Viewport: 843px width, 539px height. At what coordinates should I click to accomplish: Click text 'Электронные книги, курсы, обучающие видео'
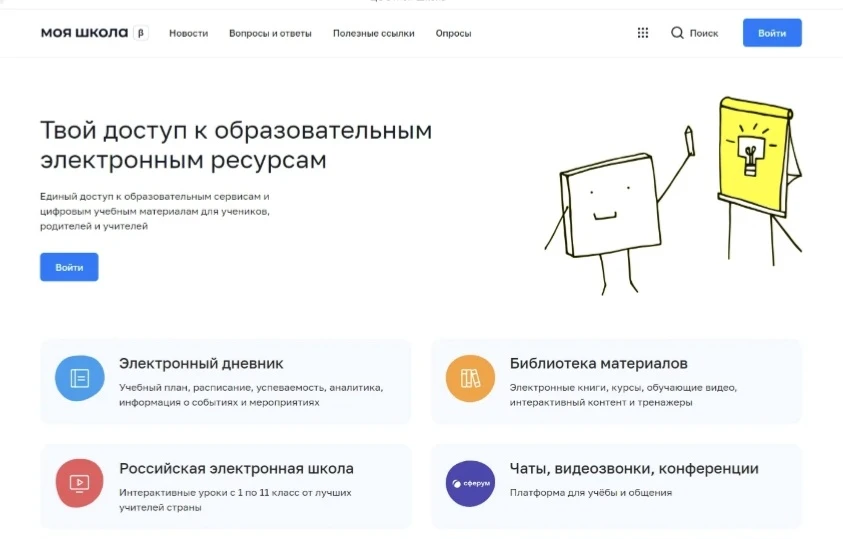point(623,387)
